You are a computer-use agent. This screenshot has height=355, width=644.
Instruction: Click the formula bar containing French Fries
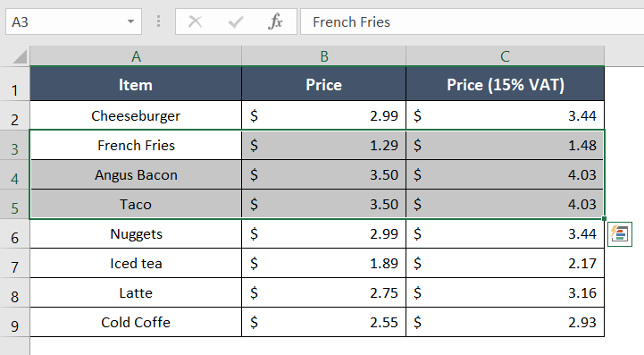pos(473,21)
